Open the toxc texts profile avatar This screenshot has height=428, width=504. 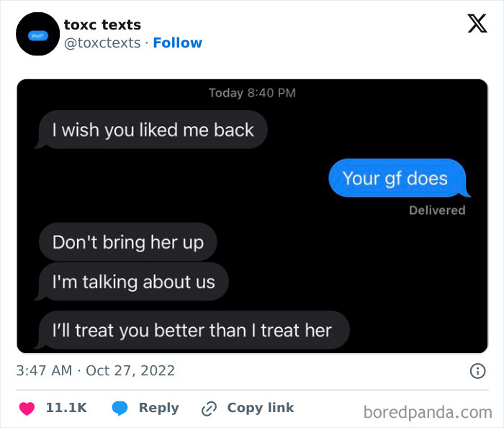(38, 34)
